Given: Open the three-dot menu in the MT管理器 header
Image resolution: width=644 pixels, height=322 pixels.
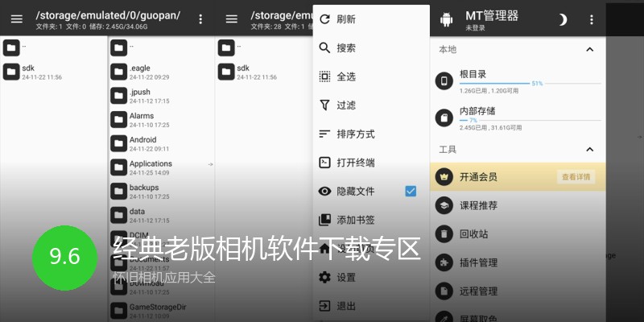Looking at the screenshot, I should coord(592,19).
